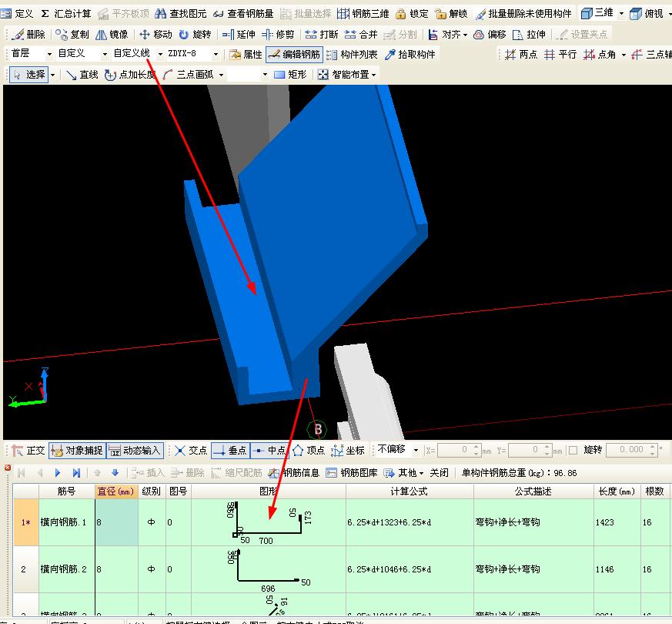Select diameter cell of 横向钢筋.1
Image resolution: width=672 pixels, height=624 pixels.
click(116, 522)
